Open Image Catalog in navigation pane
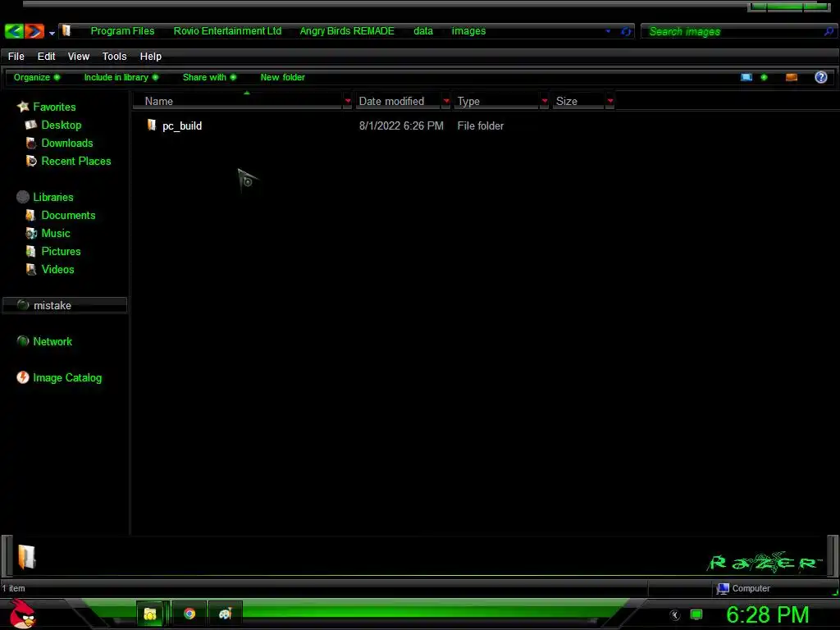This screenshot has width=840, height=630. pyautogui.click(x=67, y=377)
